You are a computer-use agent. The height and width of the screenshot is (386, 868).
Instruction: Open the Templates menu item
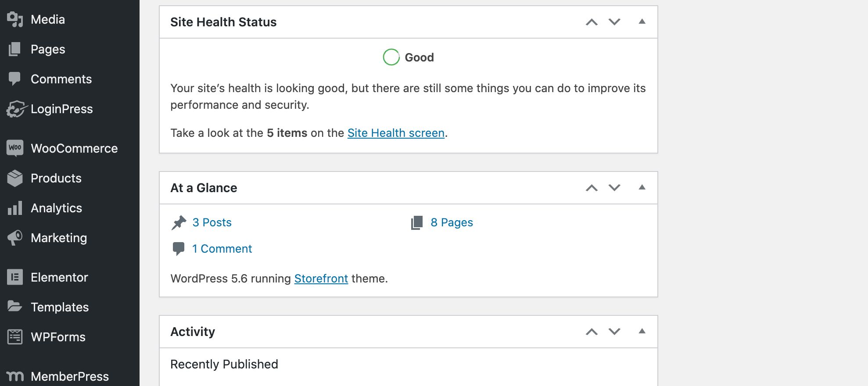(60, 307)
